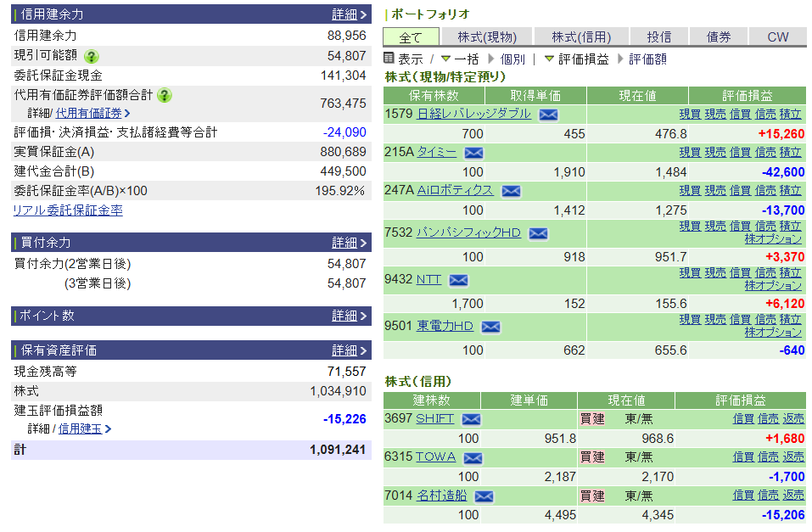Click the 表示 table icon in portfolio
The width and height of the screenshot is (812, 532).
pyautogui.click(x=389, y=59)
